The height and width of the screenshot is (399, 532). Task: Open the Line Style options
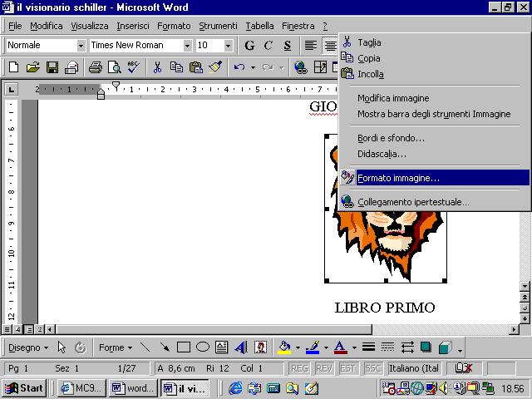[368, 347]
